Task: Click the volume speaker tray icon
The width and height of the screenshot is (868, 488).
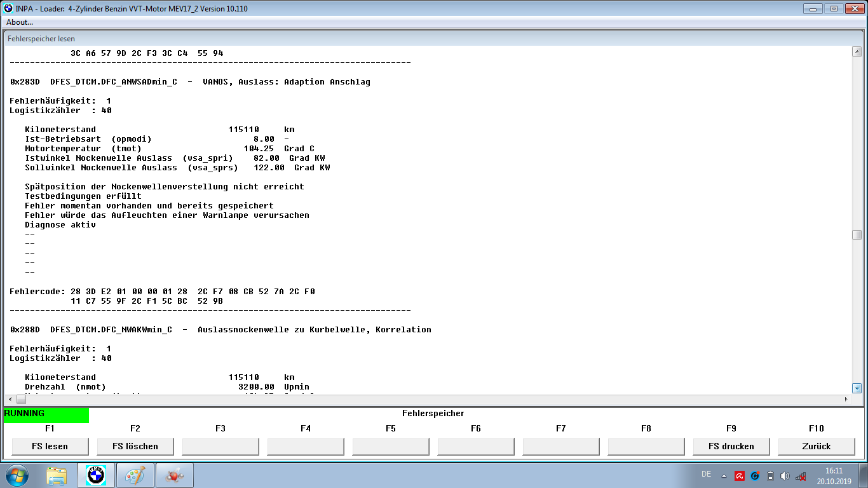Action: 785,476
